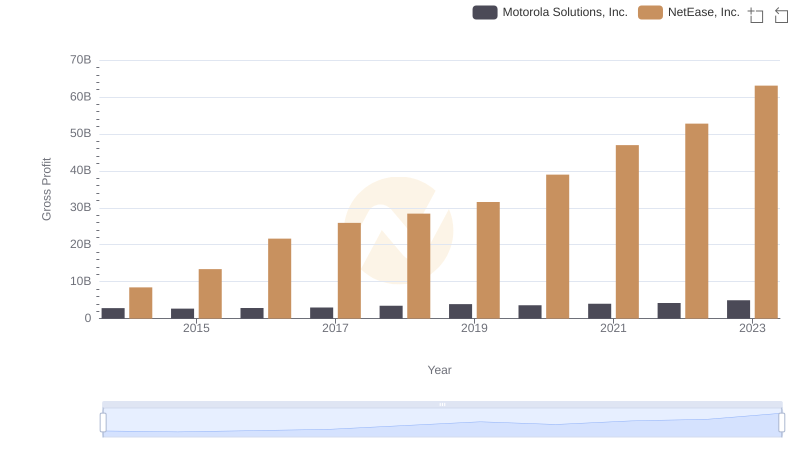Click the right handle of range slider
The width and height of the screenshot is (800, 461).
pyautogui.click(x=781, y=423)
